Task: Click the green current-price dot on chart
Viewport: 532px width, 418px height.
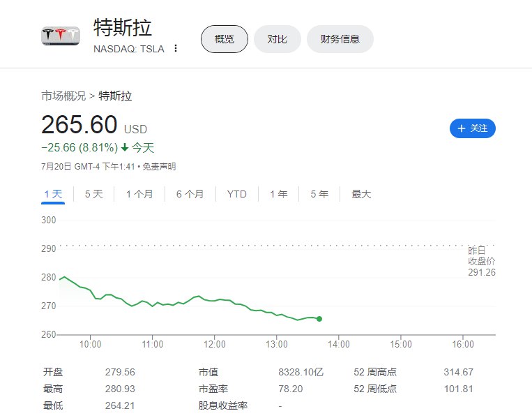Action: pyautogui.click(x=319, y=319)
